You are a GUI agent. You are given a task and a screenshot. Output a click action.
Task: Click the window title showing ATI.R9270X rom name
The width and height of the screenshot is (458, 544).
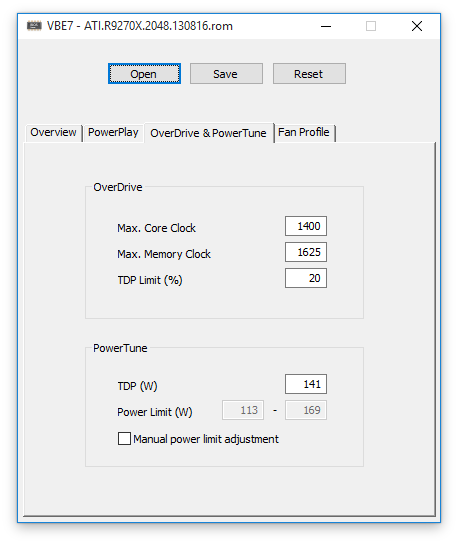[140, 26]
